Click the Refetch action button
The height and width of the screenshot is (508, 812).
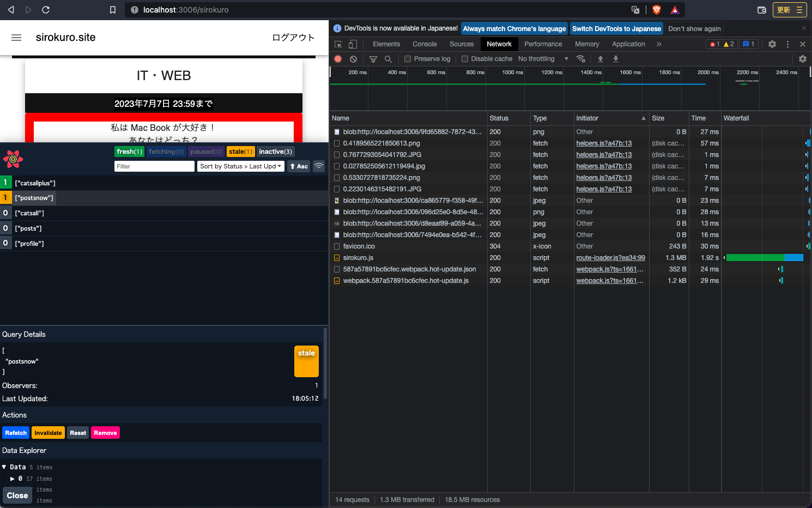[x=16, y=433]
